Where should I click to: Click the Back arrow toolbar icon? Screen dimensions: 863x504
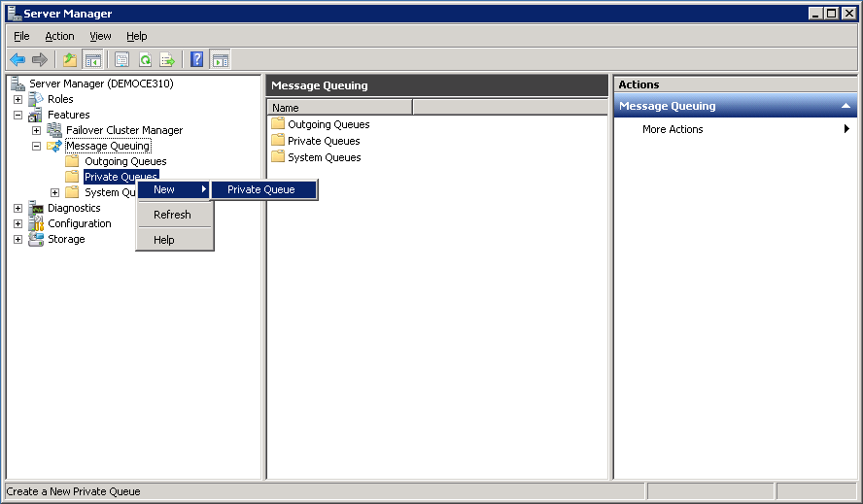pos(17,60)
